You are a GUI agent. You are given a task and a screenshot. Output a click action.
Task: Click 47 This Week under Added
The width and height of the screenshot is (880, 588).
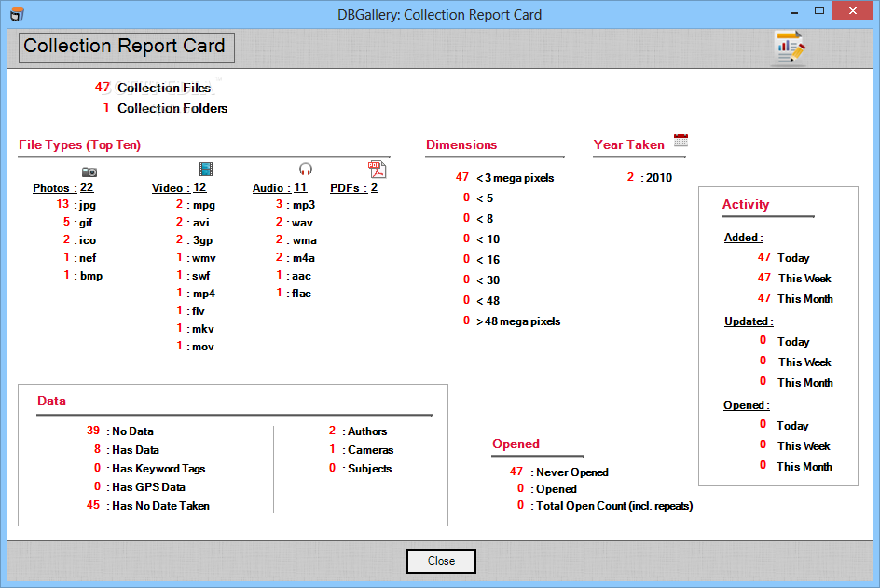point(794,279)
